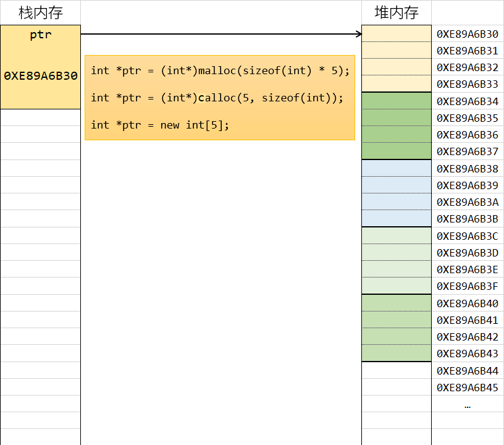
Task: Select the address label 0XE89A6B34
Action: [x=467, y=101]
